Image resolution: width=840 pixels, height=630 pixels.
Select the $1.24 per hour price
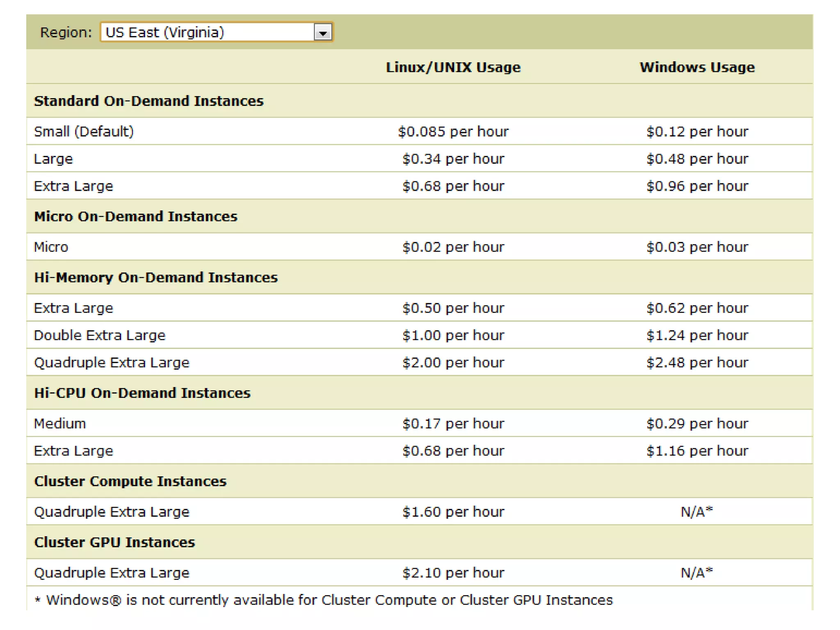click(x=697, y=336)
